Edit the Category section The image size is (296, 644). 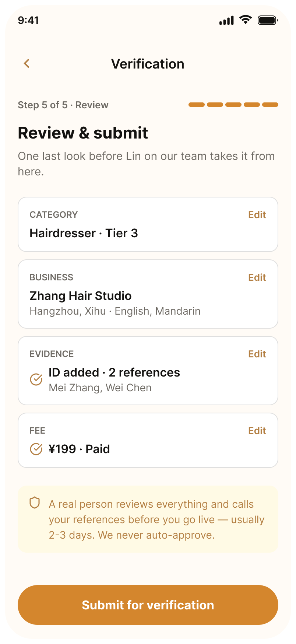(x=257, y=215)
